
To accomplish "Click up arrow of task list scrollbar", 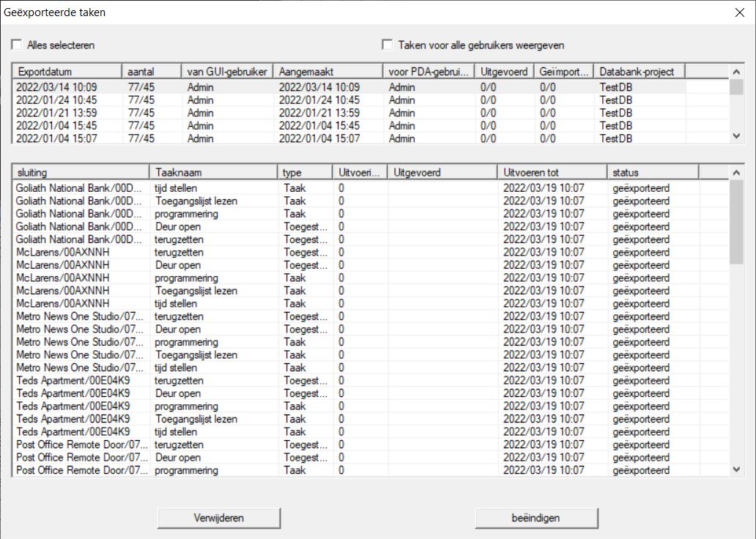I will 736,173.
